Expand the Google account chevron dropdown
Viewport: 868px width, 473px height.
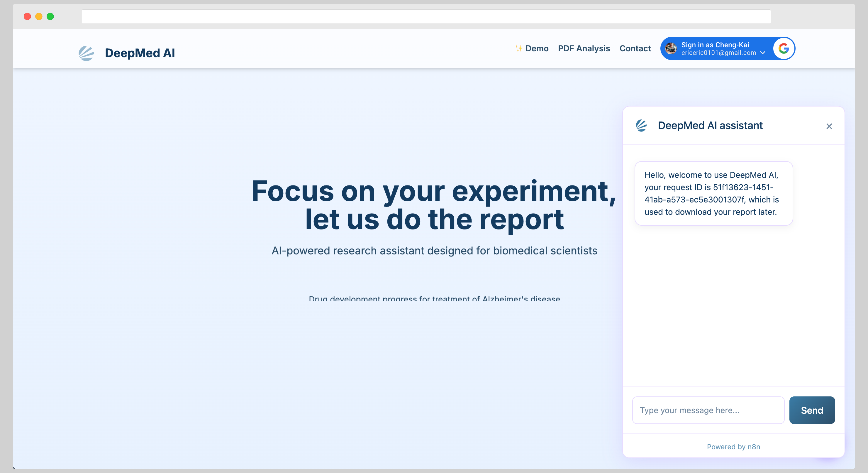click(763, 53)
